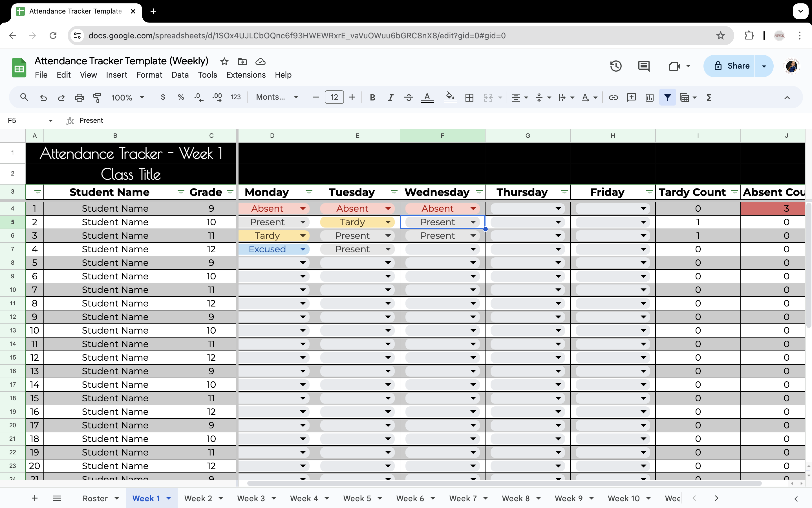Decrease font size with minus button
This screenshot has width=812, height=508.
(x=316, y=97)
